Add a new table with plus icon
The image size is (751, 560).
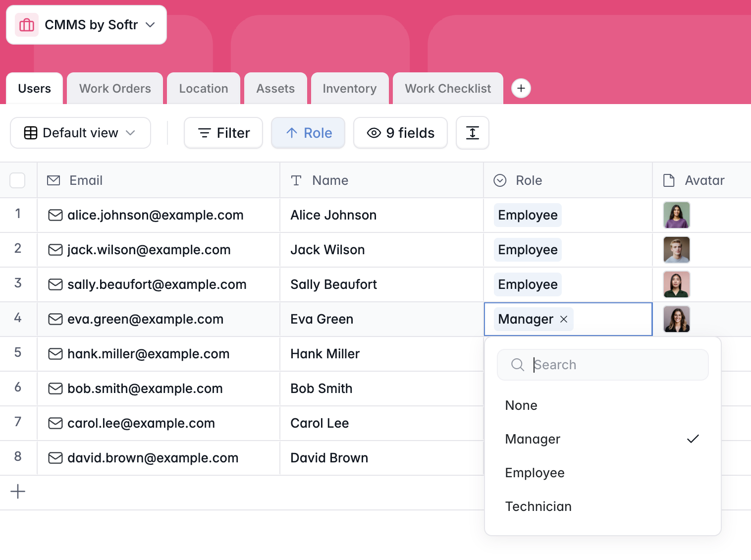pos(521,89)
